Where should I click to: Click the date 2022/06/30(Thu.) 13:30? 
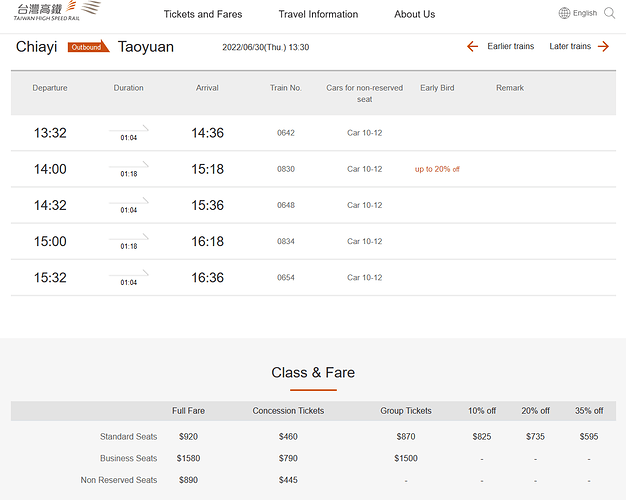click(265, 47)
